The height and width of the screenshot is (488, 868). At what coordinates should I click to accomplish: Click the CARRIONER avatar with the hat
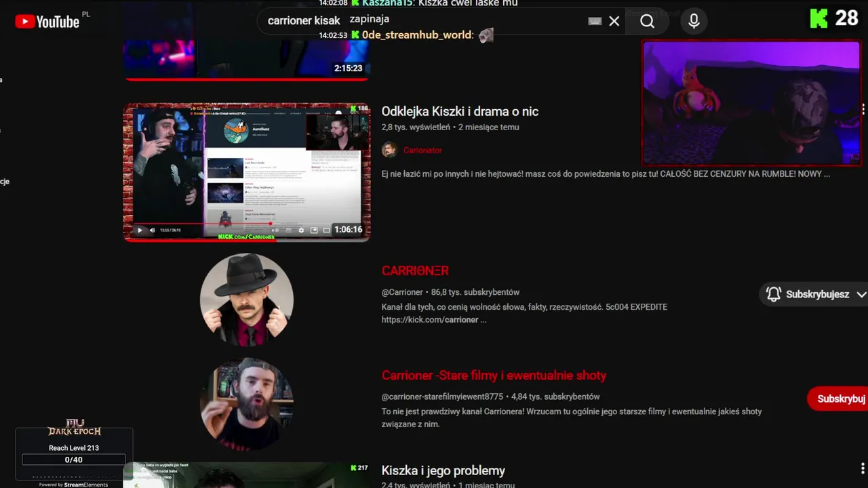point(247,300)
